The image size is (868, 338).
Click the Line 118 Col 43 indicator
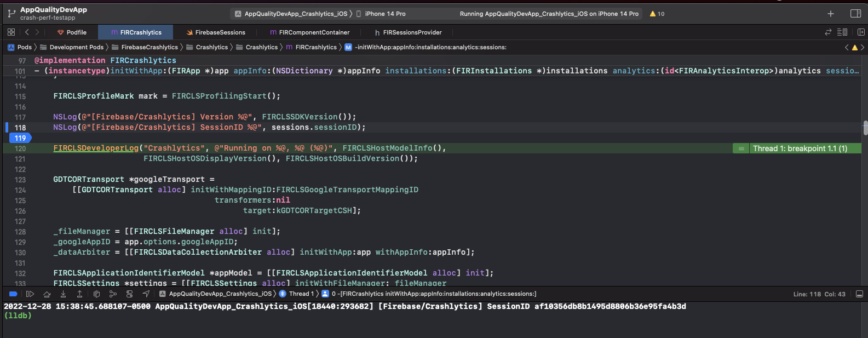819,294
